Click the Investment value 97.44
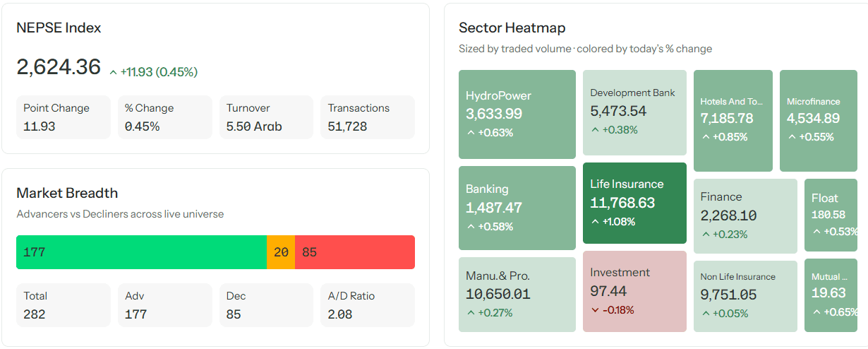The image size is (868, 349). pos(608,291)
